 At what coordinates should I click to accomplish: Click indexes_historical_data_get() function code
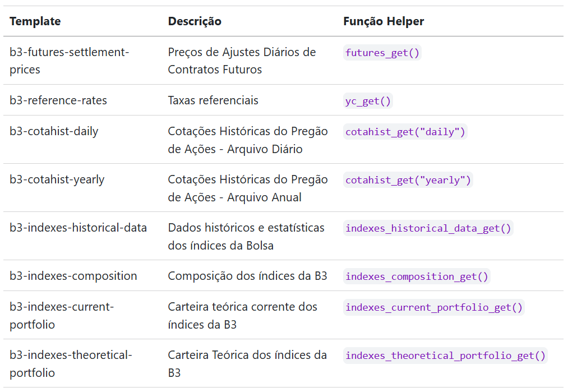pyautogui.click(x=428, y=228)
